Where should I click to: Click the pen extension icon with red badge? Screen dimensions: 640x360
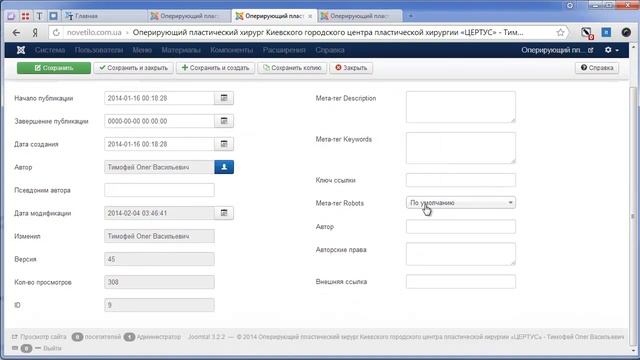(x=587, y=33)
